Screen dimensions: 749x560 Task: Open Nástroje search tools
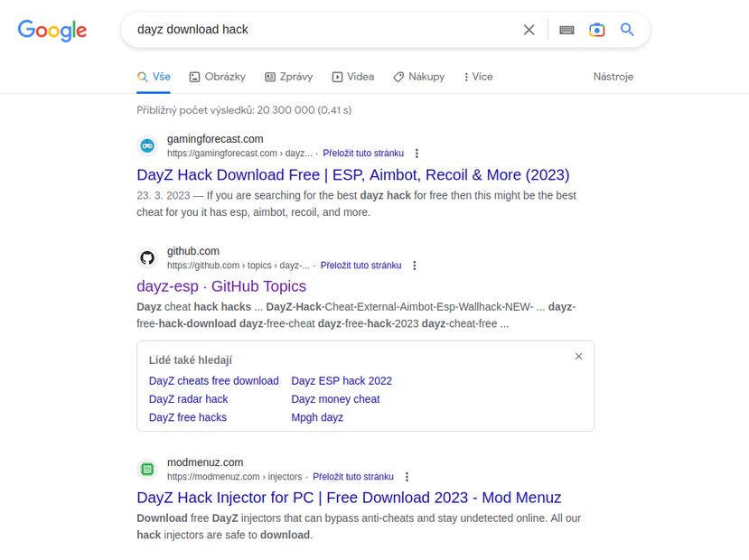613,77
